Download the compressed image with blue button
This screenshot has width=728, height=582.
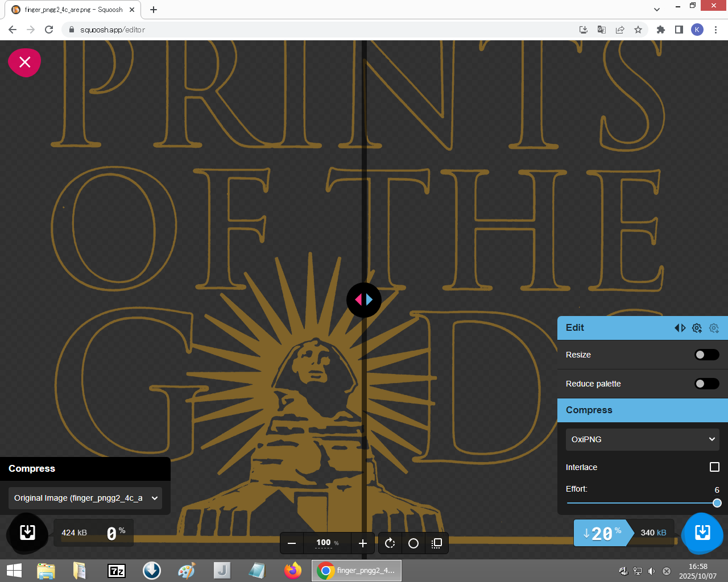click(702, 533)
